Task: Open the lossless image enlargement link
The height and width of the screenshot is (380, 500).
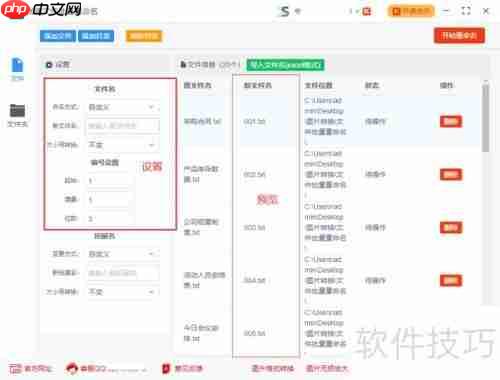Action: coord(327,368)
